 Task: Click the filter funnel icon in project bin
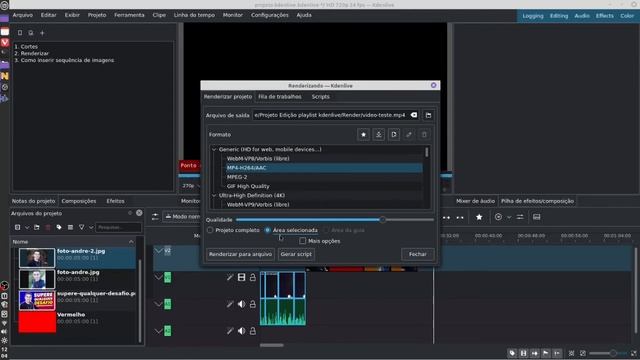point(82,227)
